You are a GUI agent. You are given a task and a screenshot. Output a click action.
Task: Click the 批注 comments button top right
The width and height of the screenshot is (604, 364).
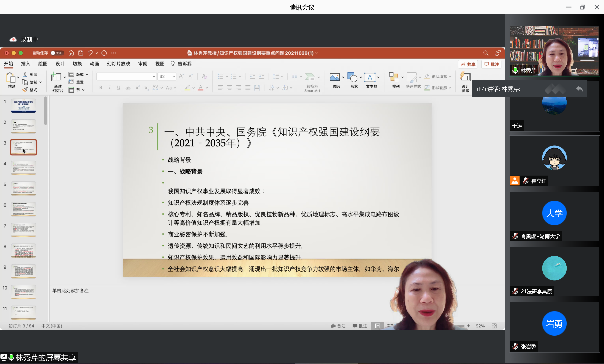492,64
